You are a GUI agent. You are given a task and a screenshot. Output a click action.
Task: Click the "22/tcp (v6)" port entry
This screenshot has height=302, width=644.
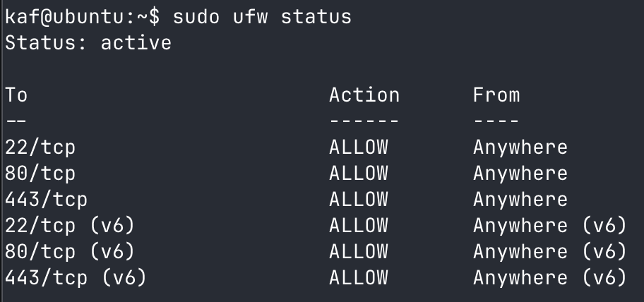(69, 225)
